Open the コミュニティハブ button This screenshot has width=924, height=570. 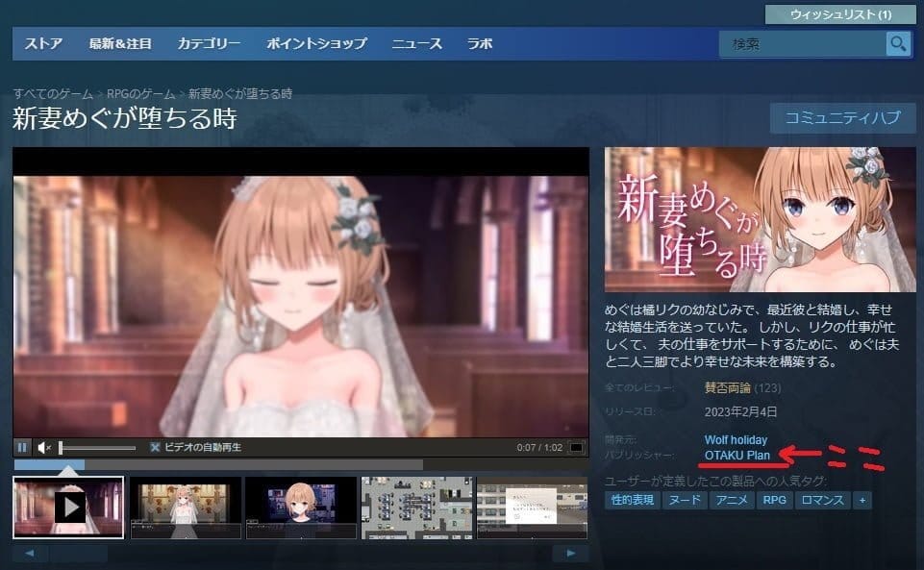click(842, 118)
